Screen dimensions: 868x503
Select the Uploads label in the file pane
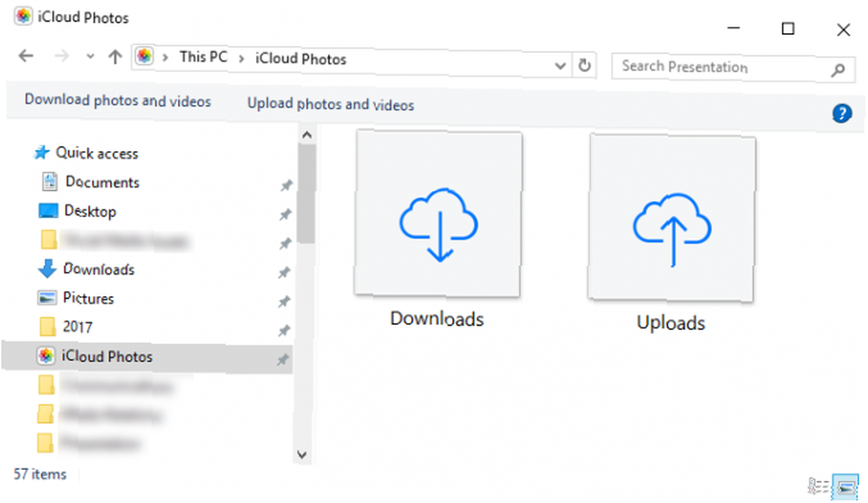pos(671,323)
